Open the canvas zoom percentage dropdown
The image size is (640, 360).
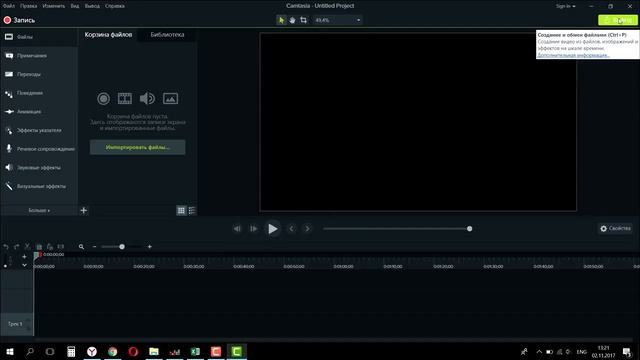coord(338,20)
